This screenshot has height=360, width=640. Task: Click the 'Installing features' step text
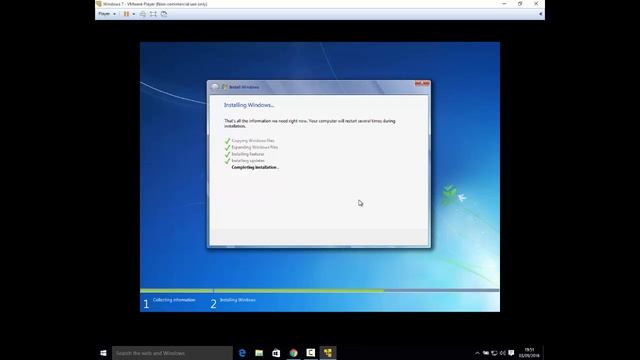248,154
